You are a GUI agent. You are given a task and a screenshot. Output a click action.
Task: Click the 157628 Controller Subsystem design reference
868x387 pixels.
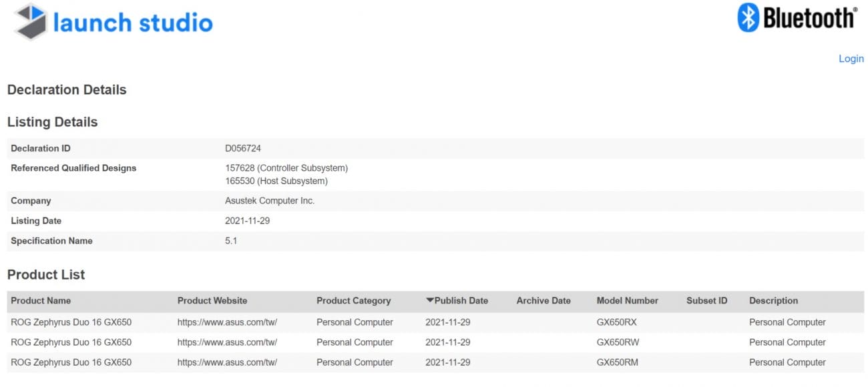pyautogui.click(x=286, y=168)
